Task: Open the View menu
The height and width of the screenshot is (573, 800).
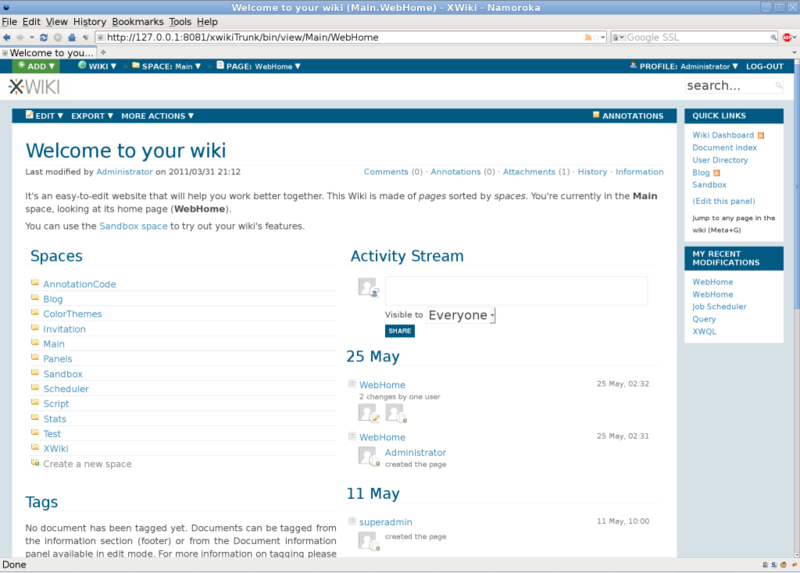Action: coord(57,22)
